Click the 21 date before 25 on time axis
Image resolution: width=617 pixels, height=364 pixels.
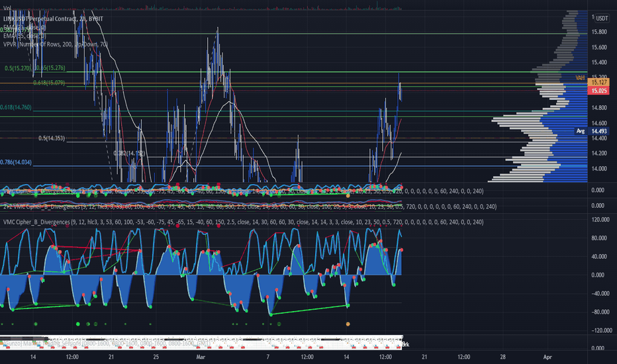coord(111,357)
